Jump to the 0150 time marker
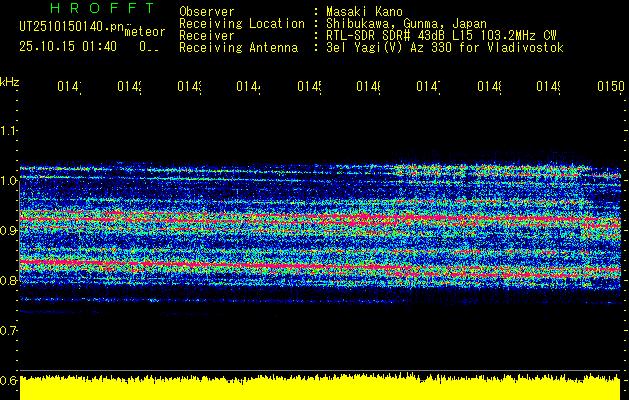The height and width of the screenshot is (400, 629). click(609, 88)
